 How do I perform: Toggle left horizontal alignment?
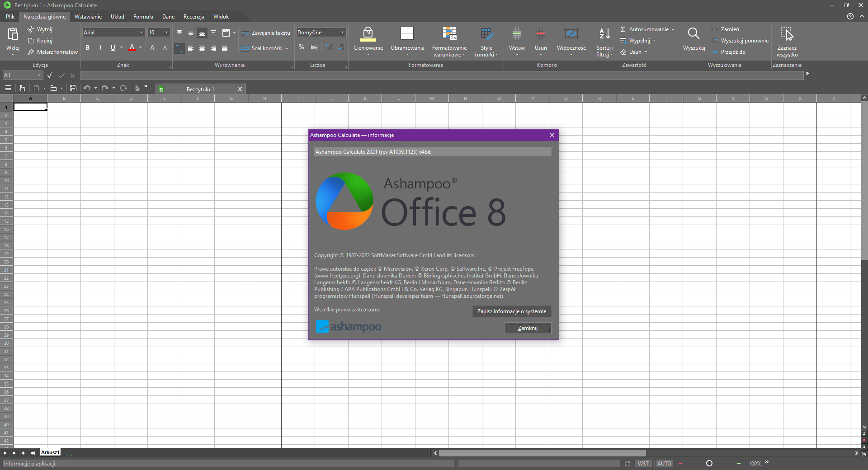tap(191, 48)
